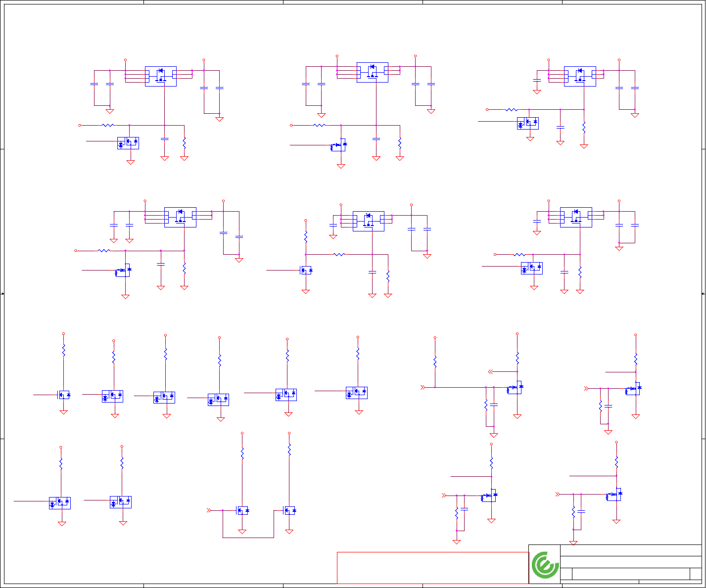Select the dual-transistor package in top-right circuit

pyautogui.click(x=527, y=123)
